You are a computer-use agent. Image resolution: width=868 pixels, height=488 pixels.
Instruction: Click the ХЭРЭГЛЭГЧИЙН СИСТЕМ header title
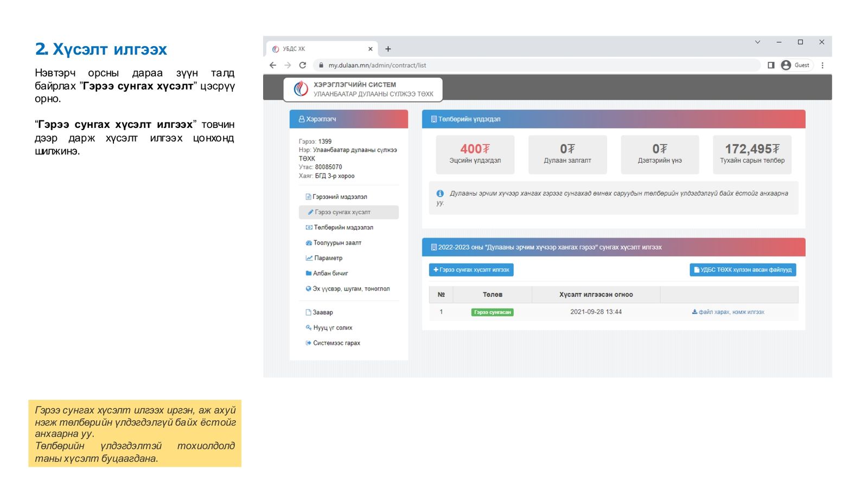point(355,85)
